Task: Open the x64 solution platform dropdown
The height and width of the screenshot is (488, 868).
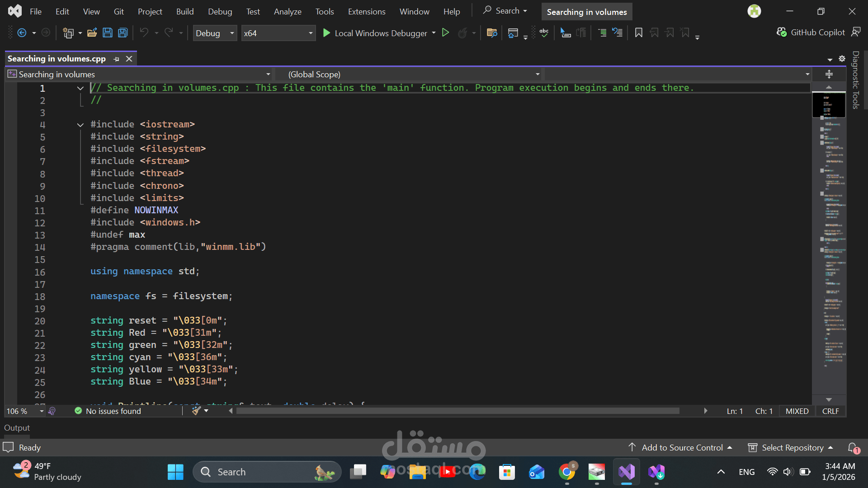Action: click(278, 33)
